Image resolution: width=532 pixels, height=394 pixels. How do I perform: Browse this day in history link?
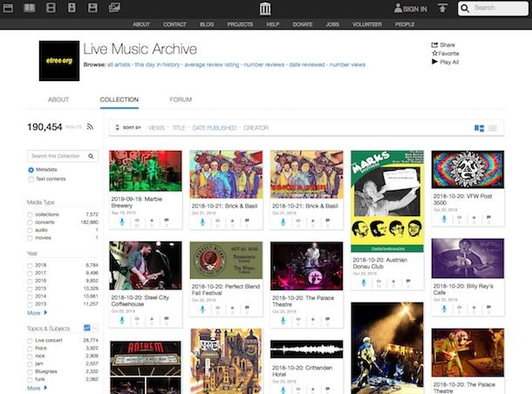point(158,65)
